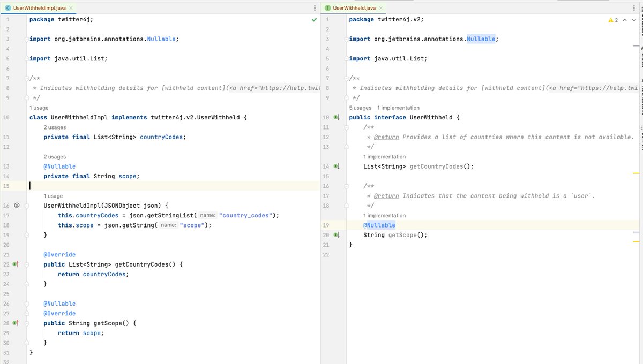The image size is (643, 364).
Task: Go to next highlighted error arrow
Action: (x=634, y=20)
